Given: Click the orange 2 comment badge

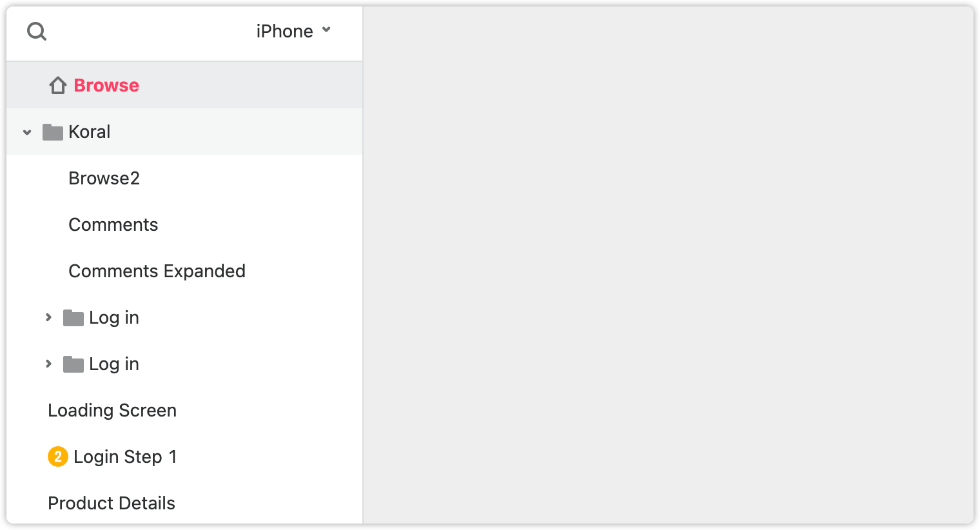Looking at the screenshot, I should point(58,456).
